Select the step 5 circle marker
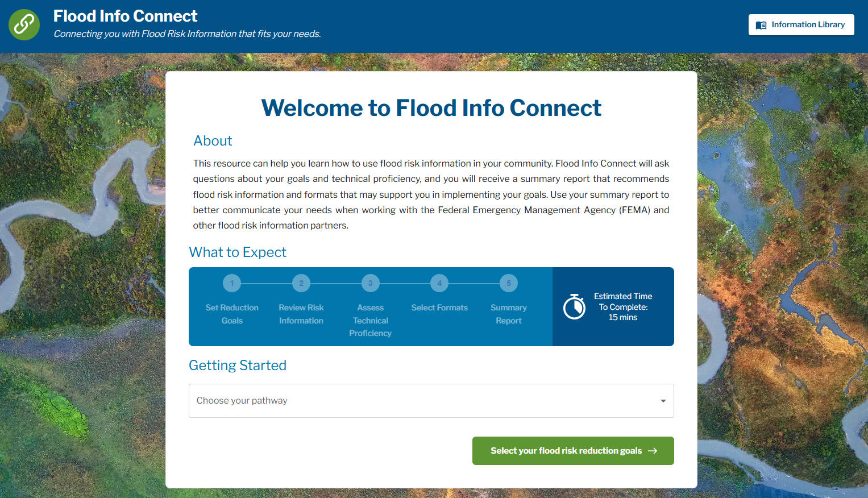This screenshot has height=498, width=868. pos(509,283)
